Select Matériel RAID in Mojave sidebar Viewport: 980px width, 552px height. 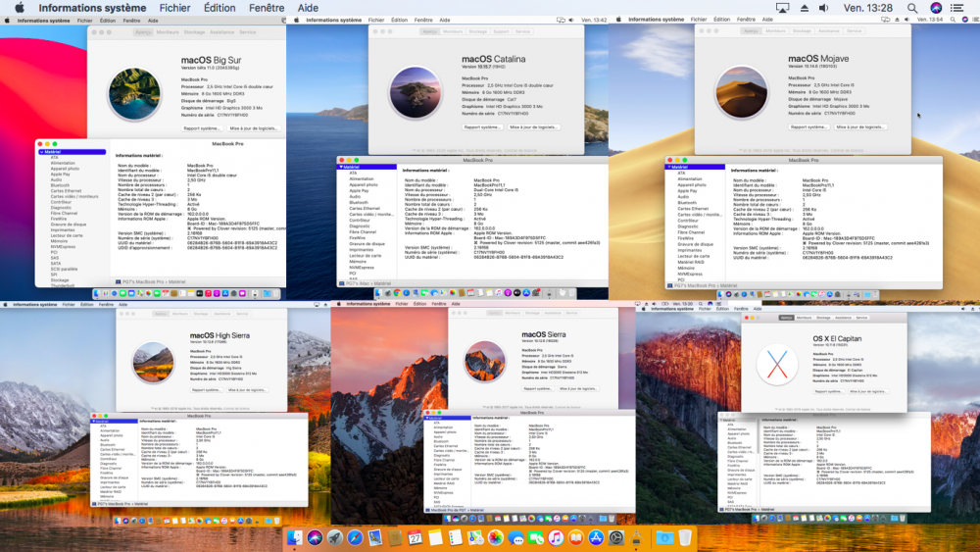click(x=691, y=262)
